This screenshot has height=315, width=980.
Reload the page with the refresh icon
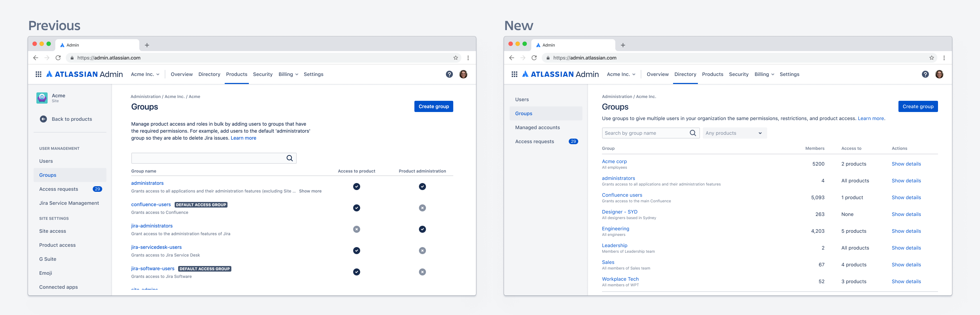tap(58, 57)
